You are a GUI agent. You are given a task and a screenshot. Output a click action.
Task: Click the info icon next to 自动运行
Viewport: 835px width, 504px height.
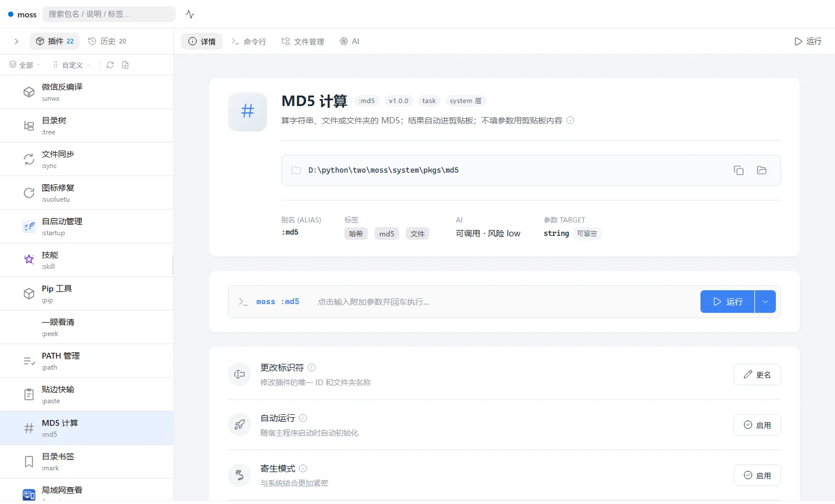click(x=303, y=418)
